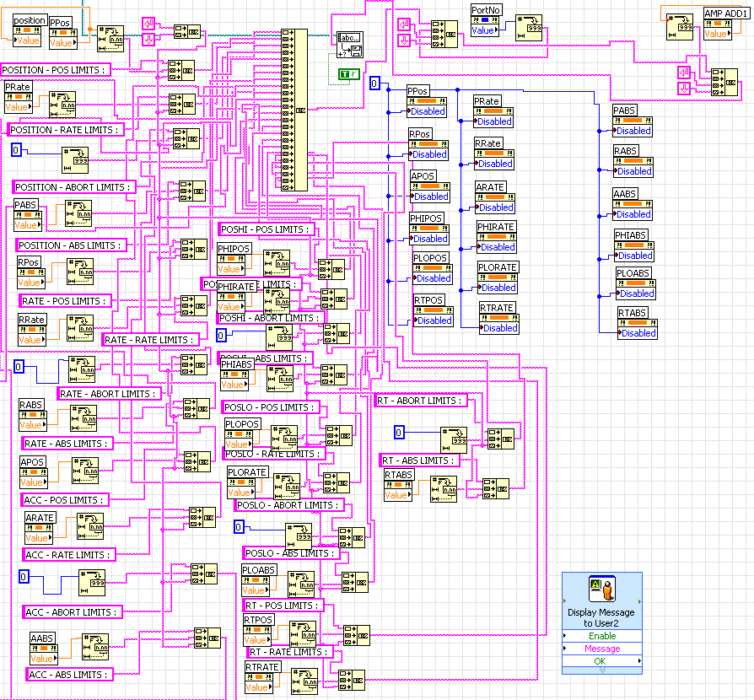Click fractional string function beside PRate Value node
Screen dimensions: 754x700
(62, 105)
